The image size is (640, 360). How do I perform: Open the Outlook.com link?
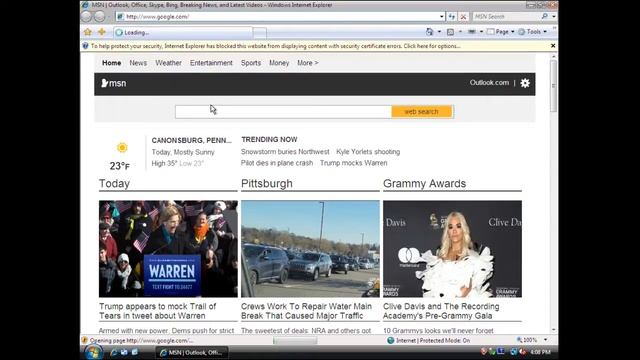click(x=489, y=82)
